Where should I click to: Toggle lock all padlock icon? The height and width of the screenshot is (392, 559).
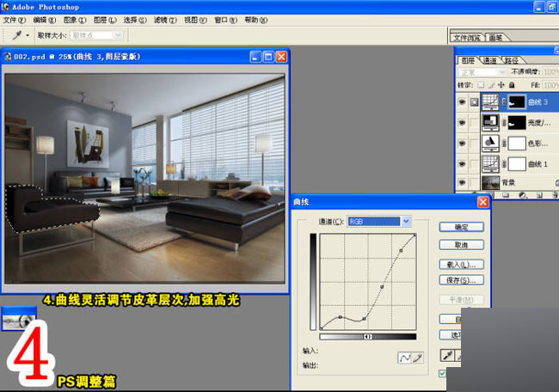tap(512, 85)
